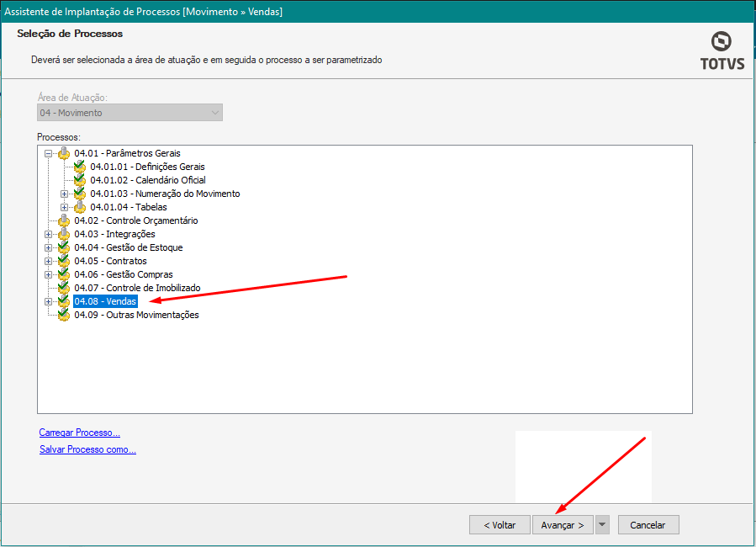Click the gear icon of 04.01.04 Tabelas
756x547 pixels.
click(x=80, y=207)
